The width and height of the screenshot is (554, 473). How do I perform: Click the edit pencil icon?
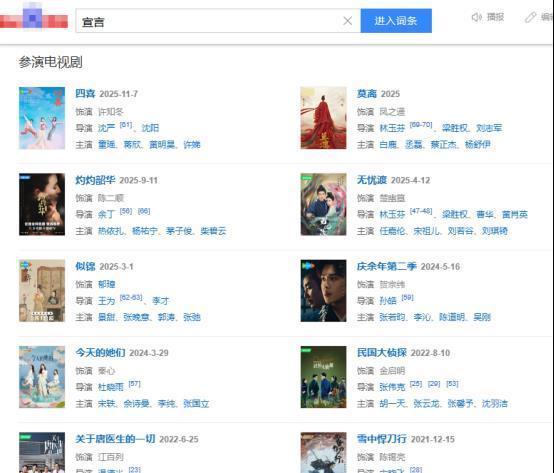click(x=530, y=17)
